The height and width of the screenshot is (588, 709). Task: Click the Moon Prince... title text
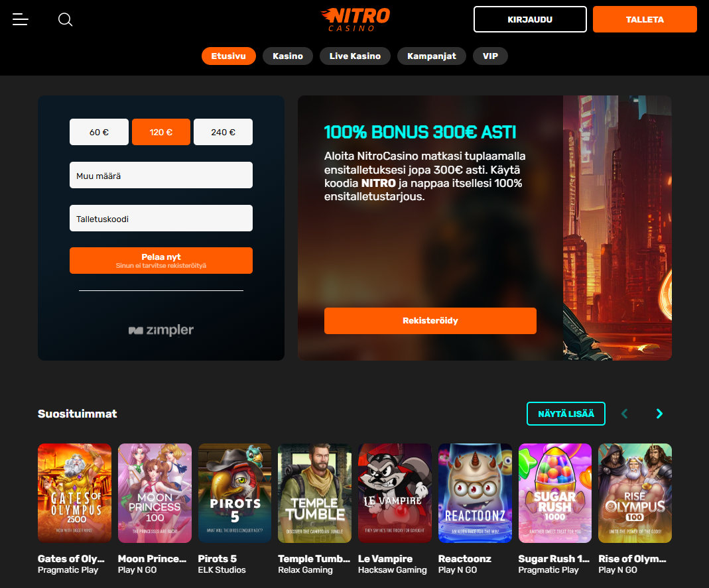pos(152,559)
